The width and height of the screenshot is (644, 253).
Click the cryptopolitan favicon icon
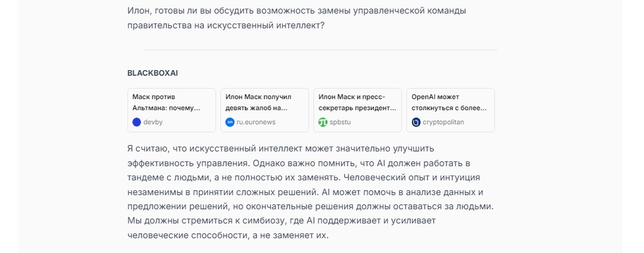416,122
